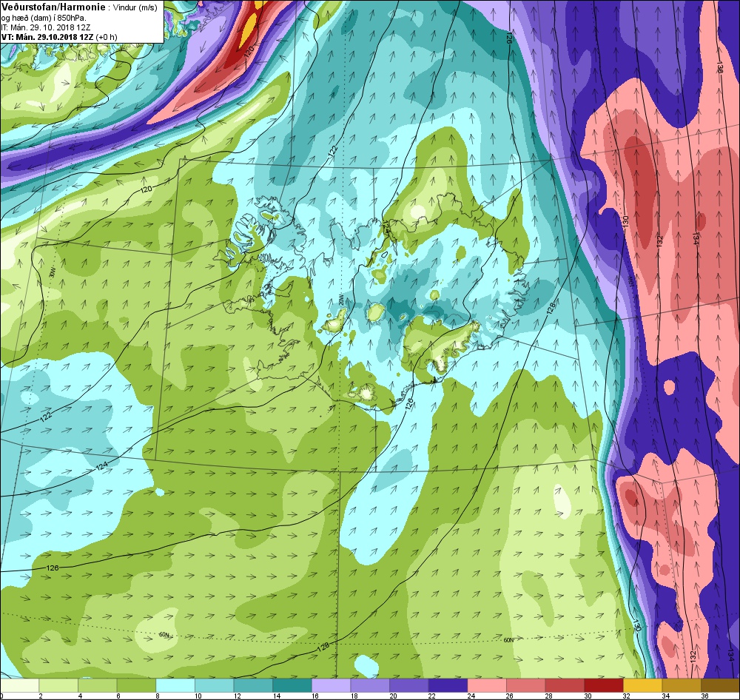Pick the medium teal 12–14 m/s legend swatch
This screenshot has height=700, width=740.
click(253, 685)
